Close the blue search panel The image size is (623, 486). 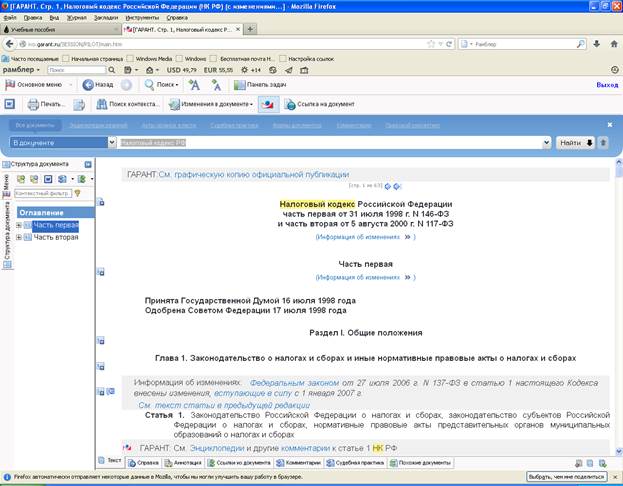click(x=610, y=125)
